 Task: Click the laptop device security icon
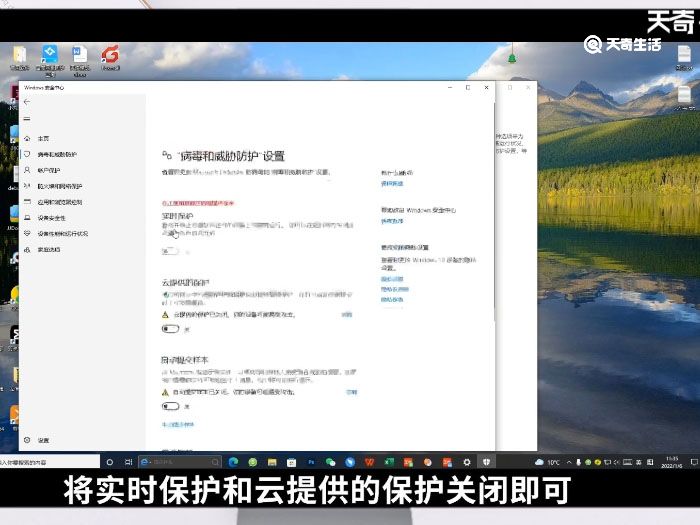tap(27, 217)
